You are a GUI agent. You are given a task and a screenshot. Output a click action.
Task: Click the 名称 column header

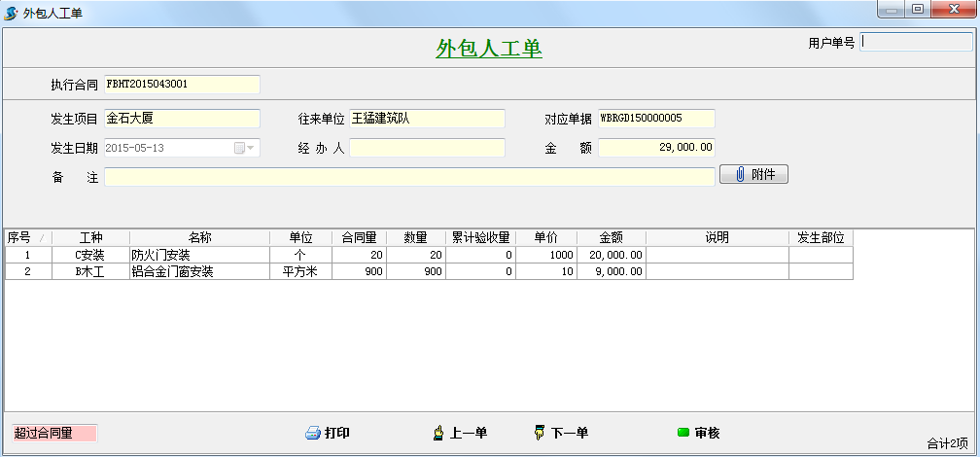pyautogui.click(x=199, y=237)
